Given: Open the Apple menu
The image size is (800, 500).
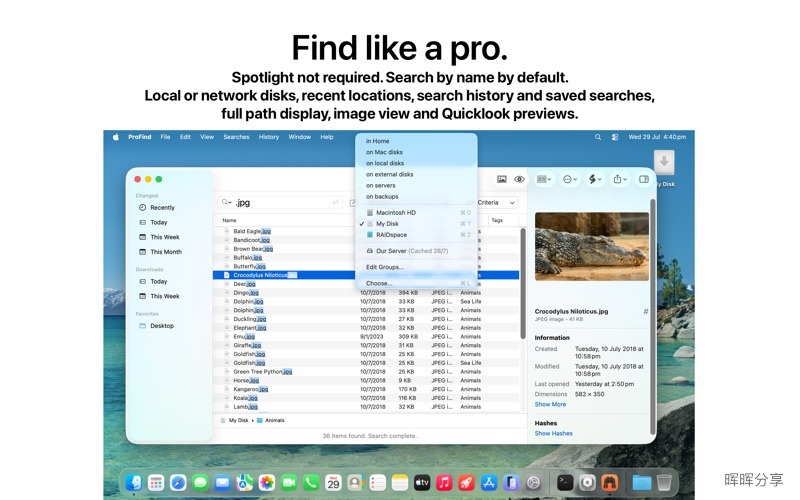Looking at the screenshot, I should pyautogui.click(x=116, y=137).
